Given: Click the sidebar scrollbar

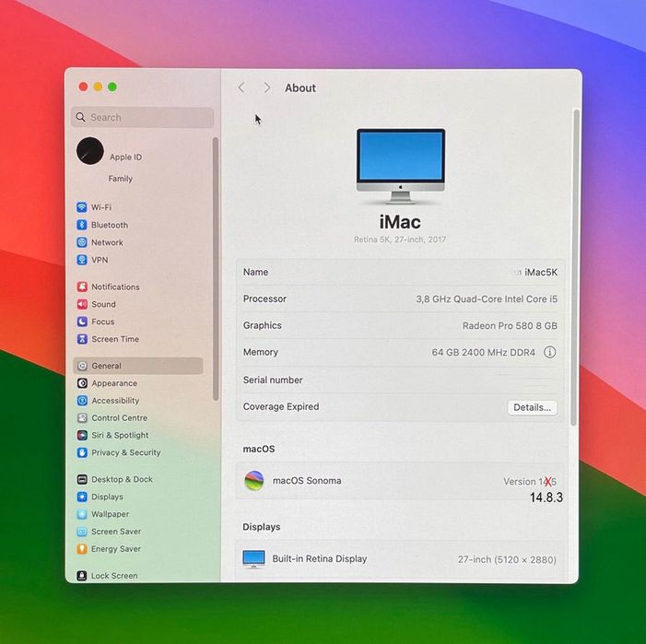Looking at the screenshot, I should (215, 269).
